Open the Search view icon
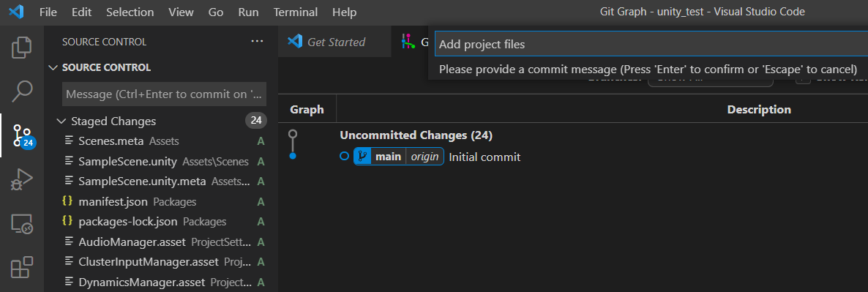 22,91
